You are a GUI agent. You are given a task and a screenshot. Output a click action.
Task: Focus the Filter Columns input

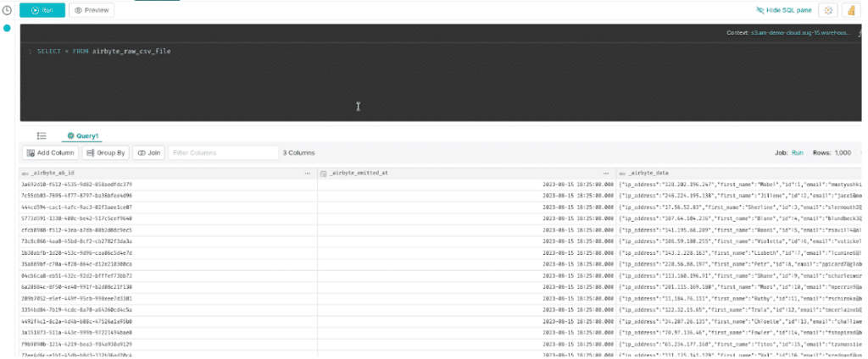[222, 153]
